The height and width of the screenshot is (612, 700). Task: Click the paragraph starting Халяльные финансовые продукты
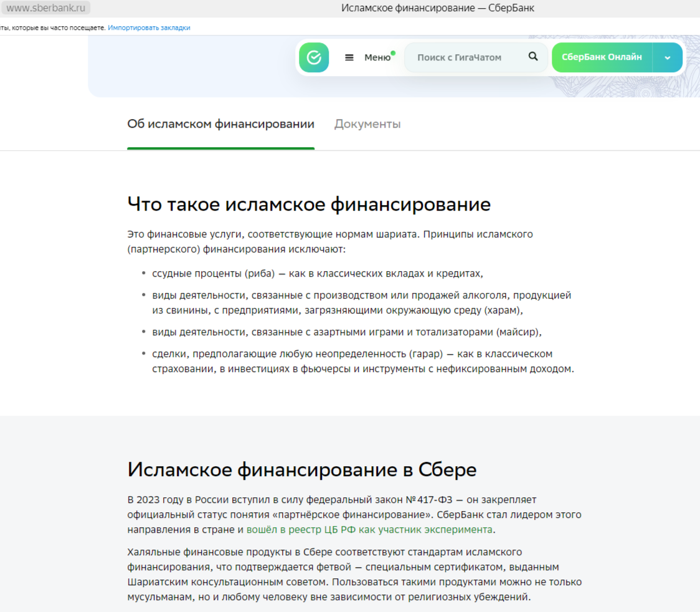[354, 575]
